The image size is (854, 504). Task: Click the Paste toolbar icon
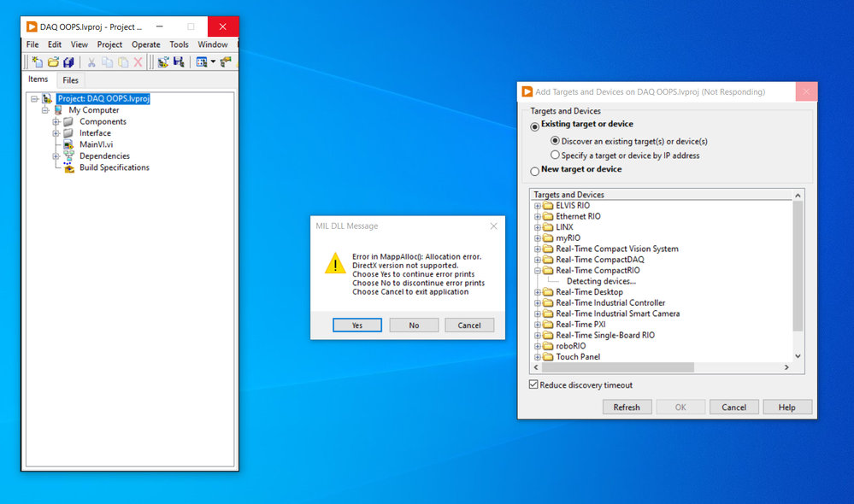(x=123, y=62)
